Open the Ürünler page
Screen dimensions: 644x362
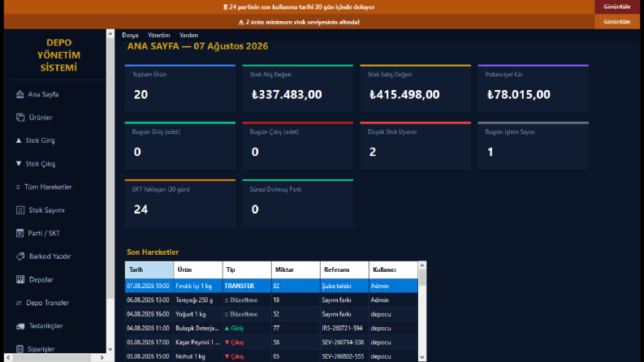pos(41,118)
